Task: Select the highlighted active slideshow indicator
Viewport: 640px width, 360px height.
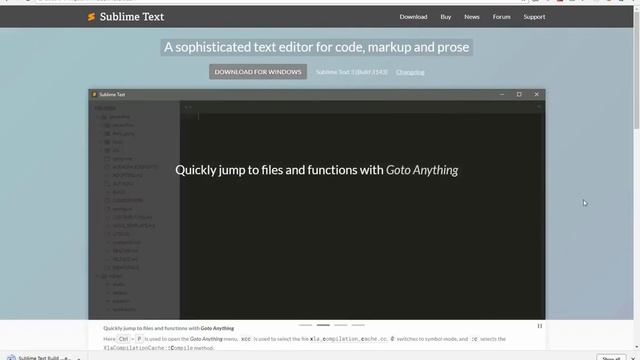Action: 323,325
